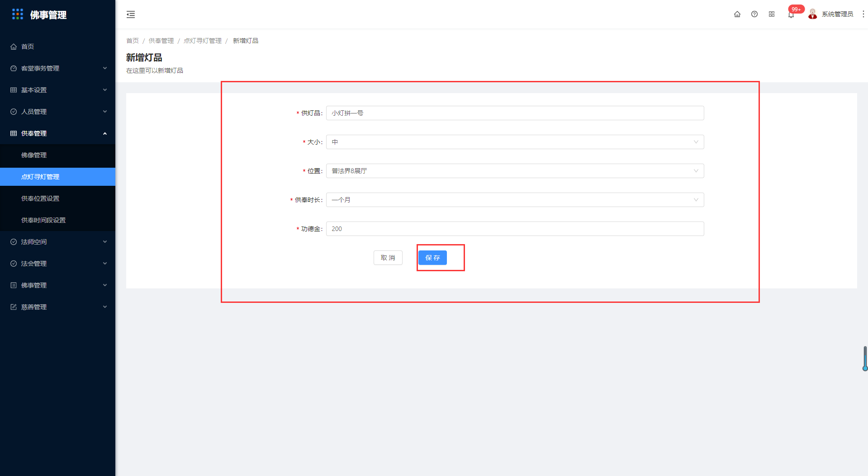This screenshot has width=868, height=476.
Task: Expand the sidebar 佛事管理 chevron
Action: pos(105,285)
